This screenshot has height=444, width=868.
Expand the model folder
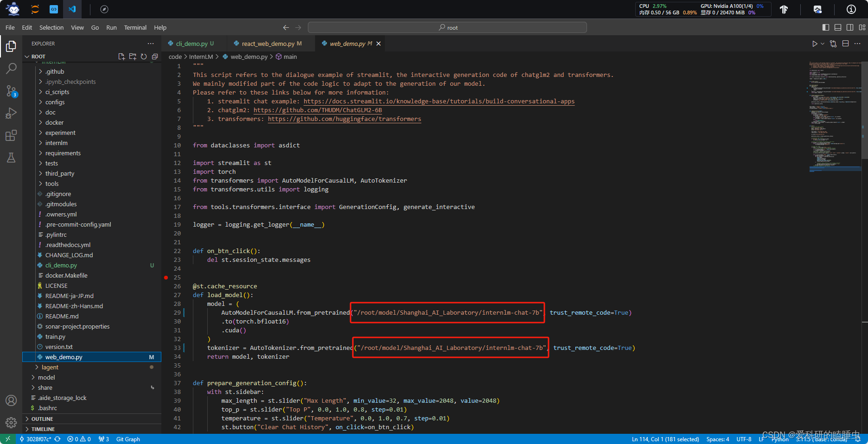pyautogui.click(x=46, y=378)
